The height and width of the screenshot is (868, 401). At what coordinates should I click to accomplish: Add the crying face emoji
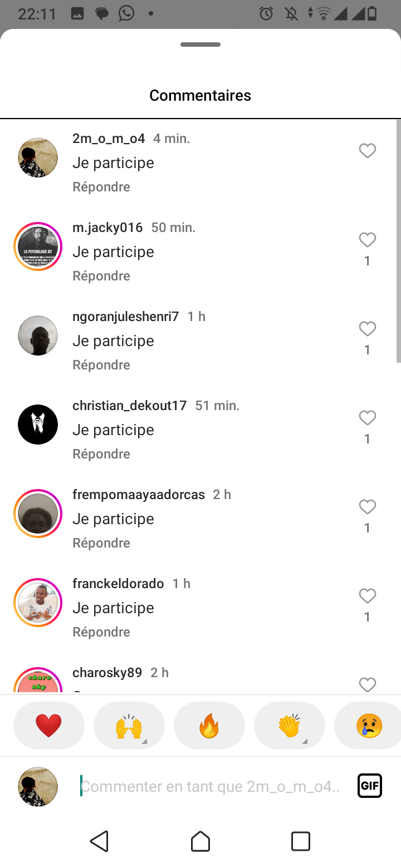coord(369,726)
